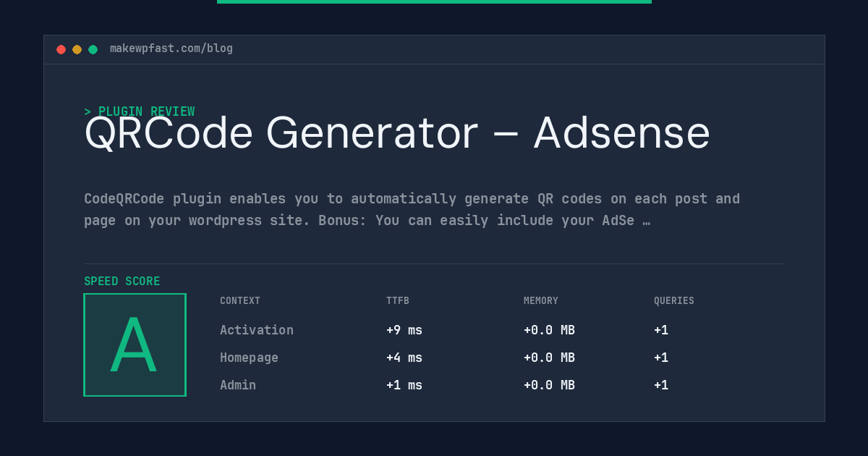Click the 'SPEED SCORE' label
This screenshot has height=456, width=868.
[122, 282]
